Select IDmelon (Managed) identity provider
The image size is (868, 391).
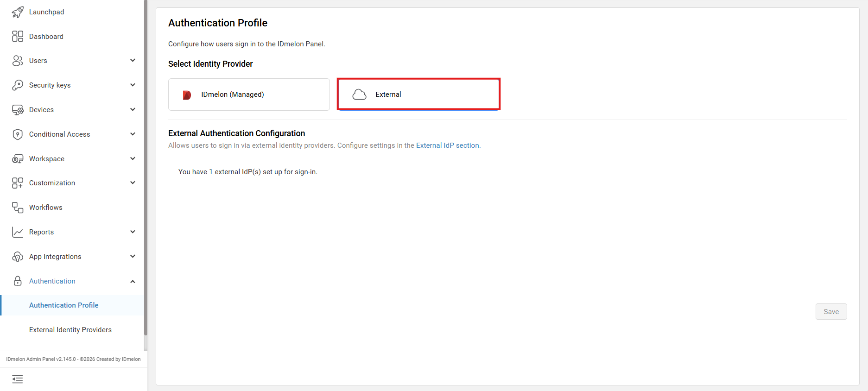coord(249,95)
